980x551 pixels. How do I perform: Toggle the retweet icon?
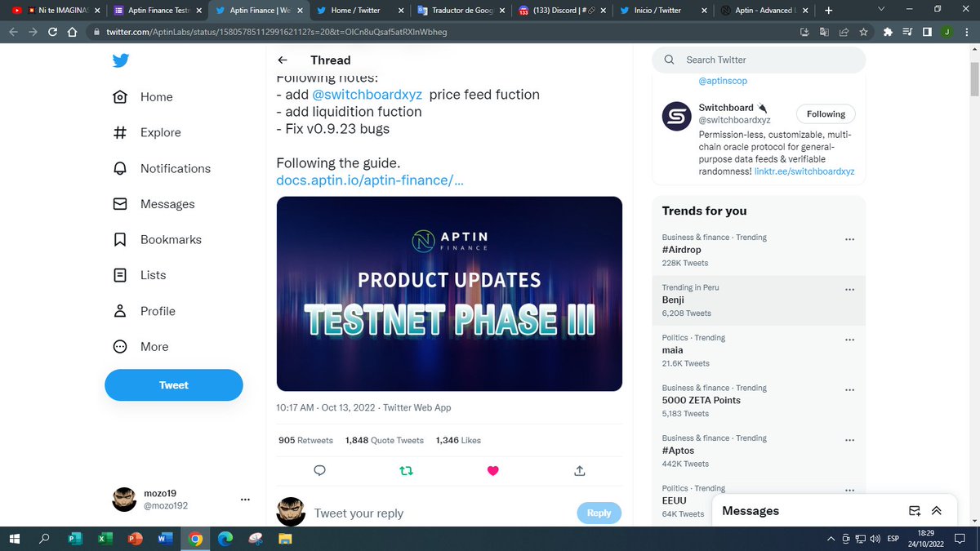pyautogui.click(x=406, y=470)
